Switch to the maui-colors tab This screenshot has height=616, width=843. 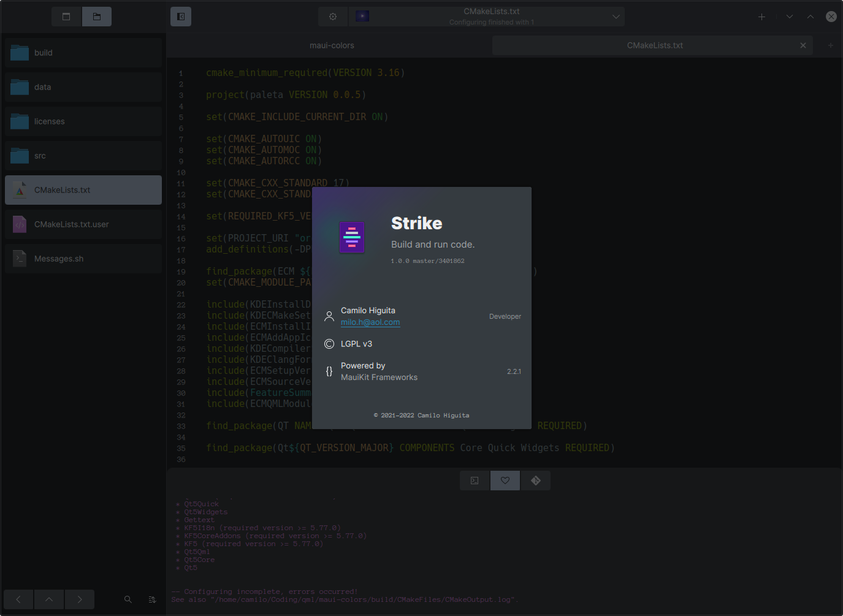pyautogui.click(x=332, y=45)
